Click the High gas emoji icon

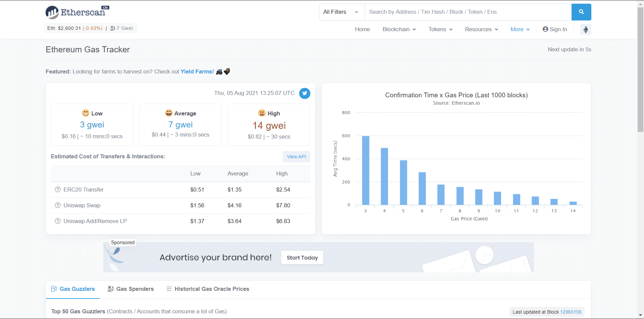click(x=262, y=113)
